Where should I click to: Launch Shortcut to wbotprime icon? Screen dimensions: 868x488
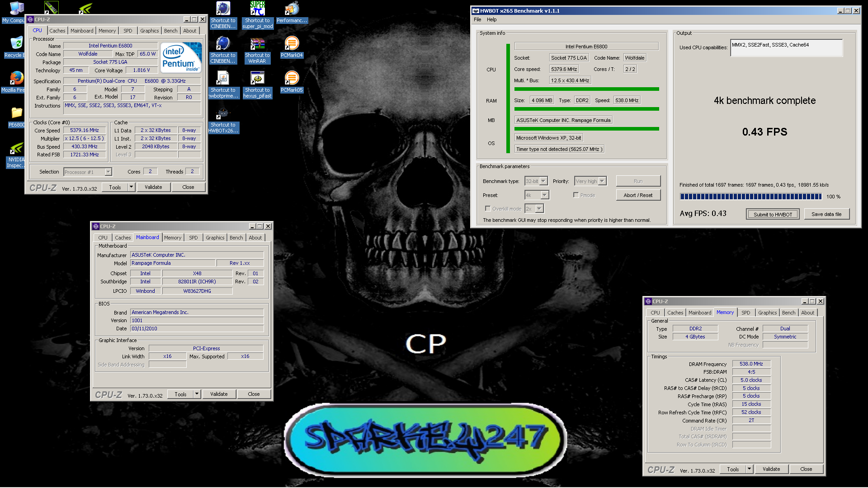(223, 84)
